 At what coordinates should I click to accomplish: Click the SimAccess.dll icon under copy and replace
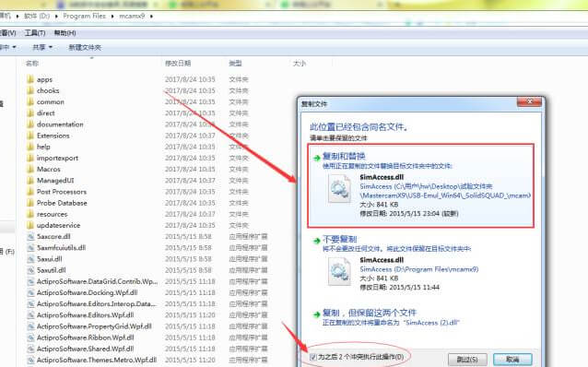pos(339,190)
